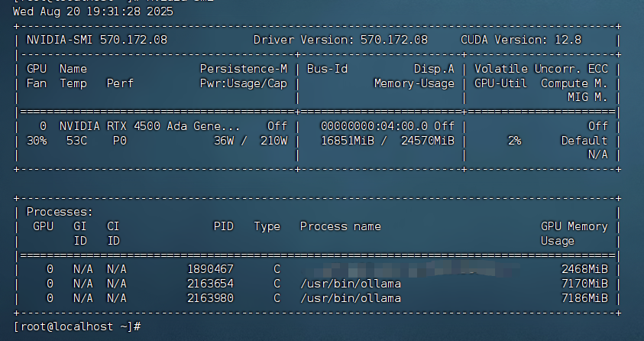
Task: Click the 'Compute M.' column header
Action: pyautogui.click(x=574, y=83)
